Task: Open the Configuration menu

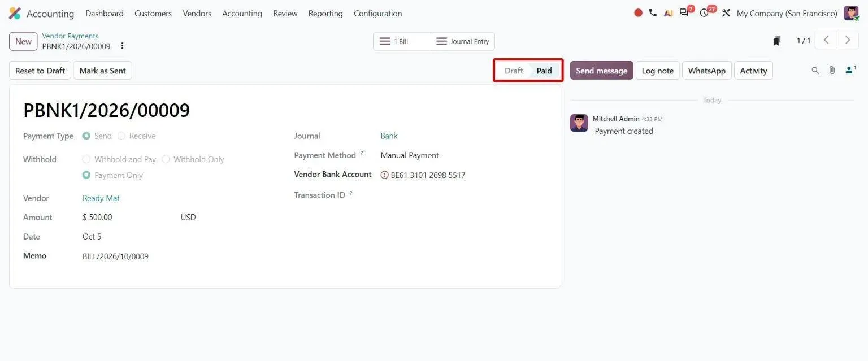Action: click(x=378, y=13)
